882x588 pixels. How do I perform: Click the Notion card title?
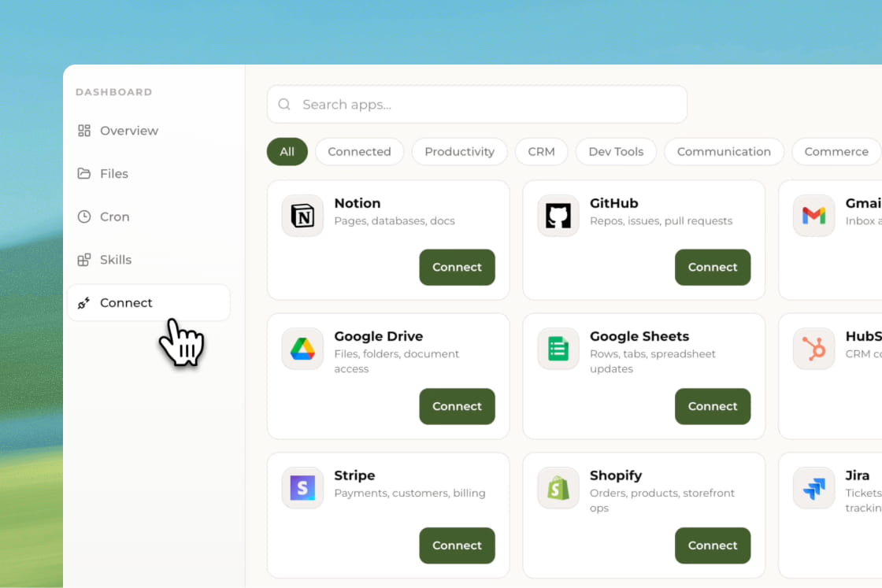tap(358, 203)
